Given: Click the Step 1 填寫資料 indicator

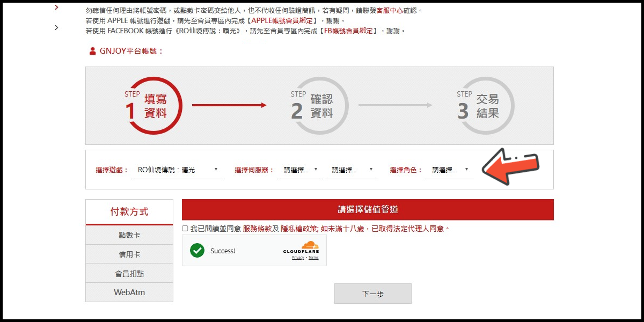Looking at the screenshot, I should pyautogui.click(x=155, y=106).
